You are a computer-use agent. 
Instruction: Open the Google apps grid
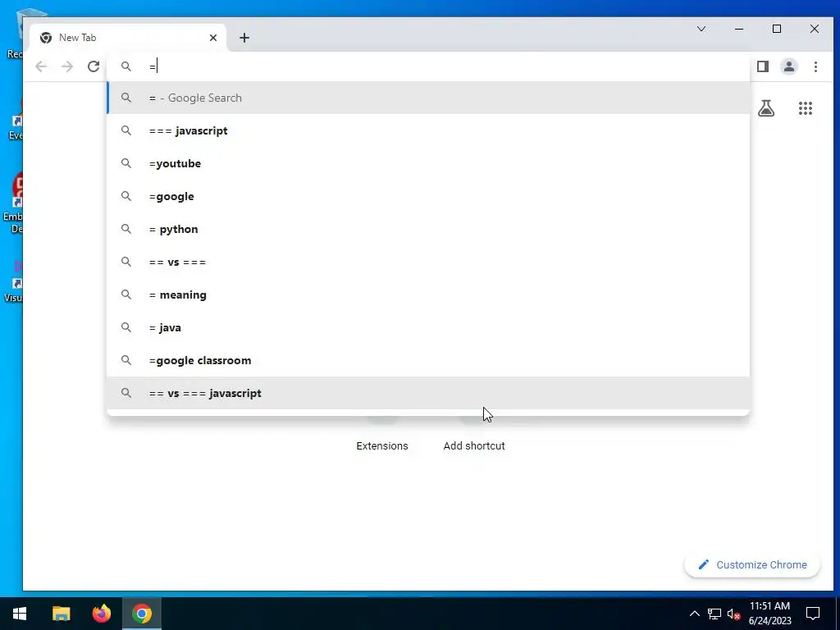point(806,109)
